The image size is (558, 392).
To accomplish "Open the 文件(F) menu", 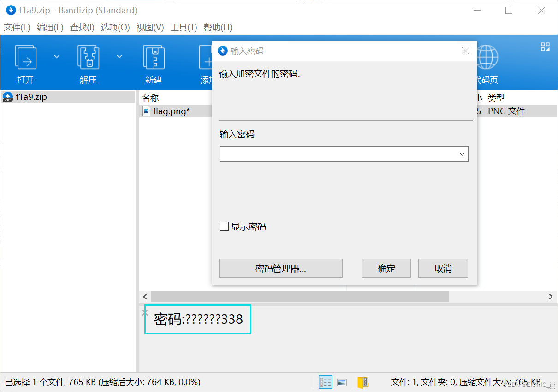I will coord(17,28).
